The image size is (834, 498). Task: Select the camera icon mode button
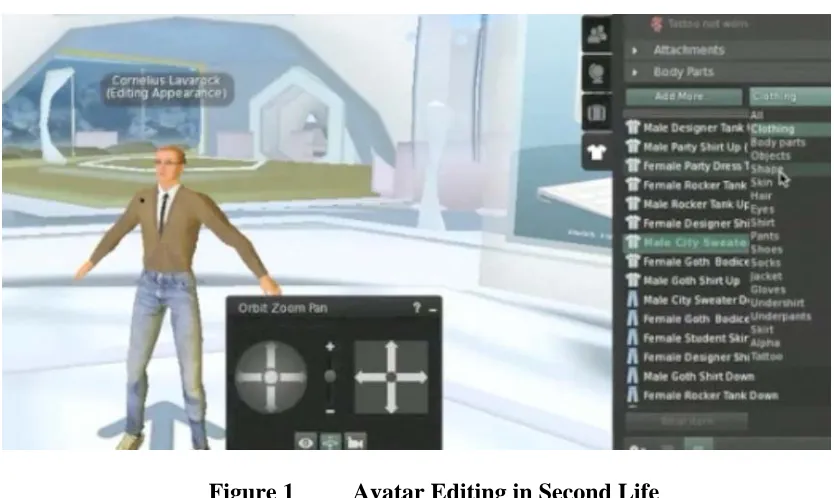pos(355,442)
